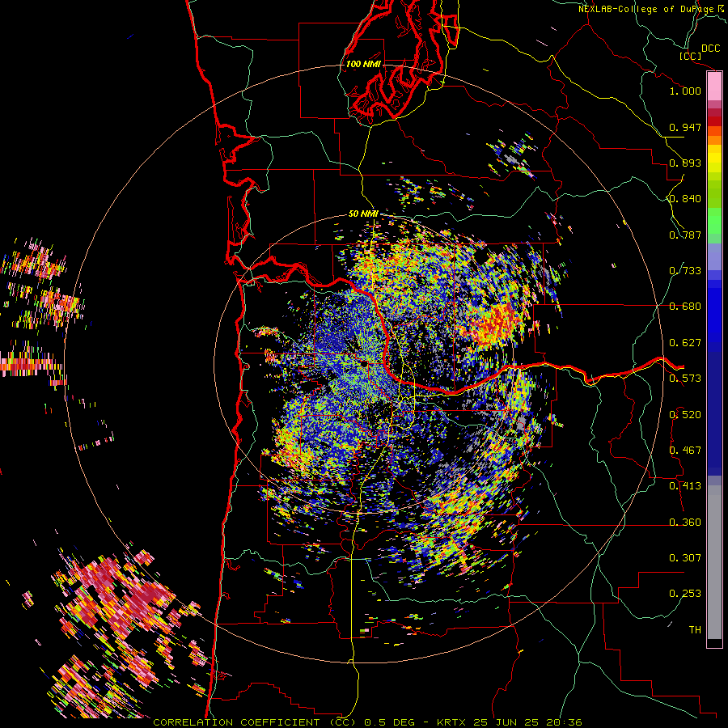Click the DCC legend title
This screenshot has height=728, width=728.
(x=710, y=49)
